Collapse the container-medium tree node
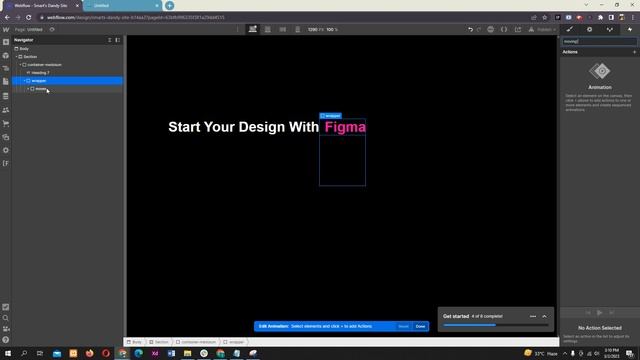 [20, 64]
